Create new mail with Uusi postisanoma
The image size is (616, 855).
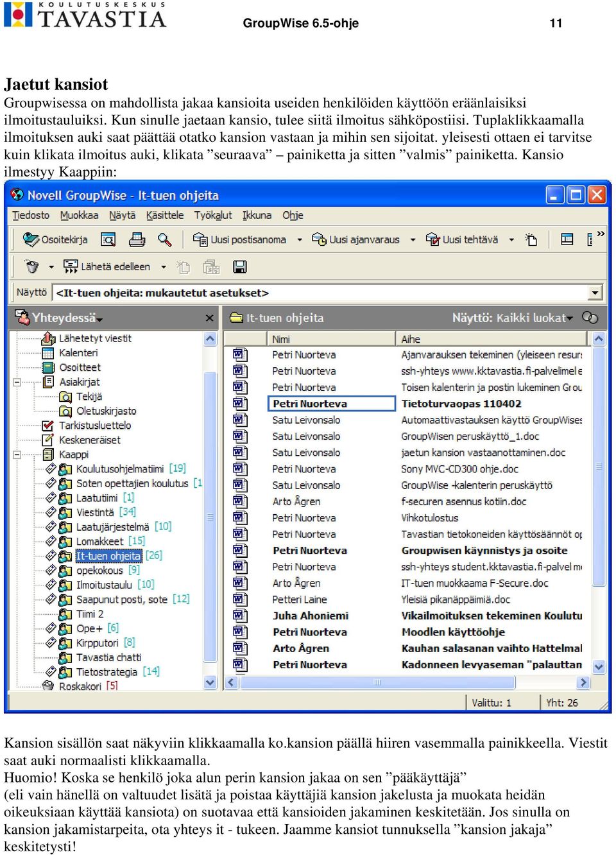coord(240,239)
